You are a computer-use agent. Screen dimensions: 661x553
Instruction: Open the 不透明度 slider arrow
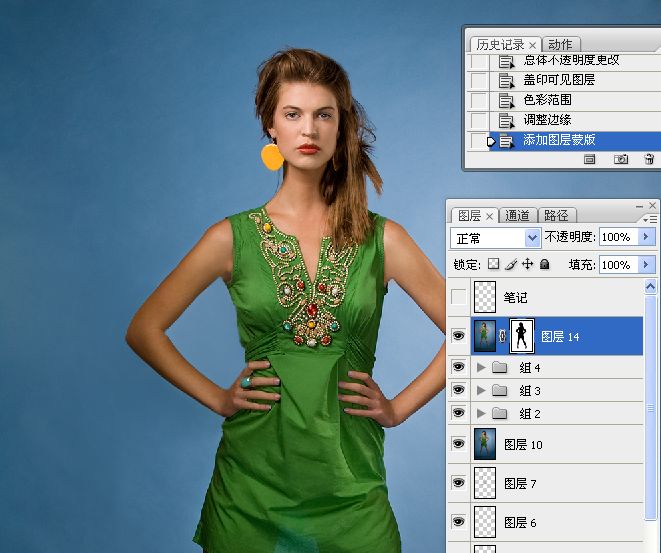click(646, 237)
